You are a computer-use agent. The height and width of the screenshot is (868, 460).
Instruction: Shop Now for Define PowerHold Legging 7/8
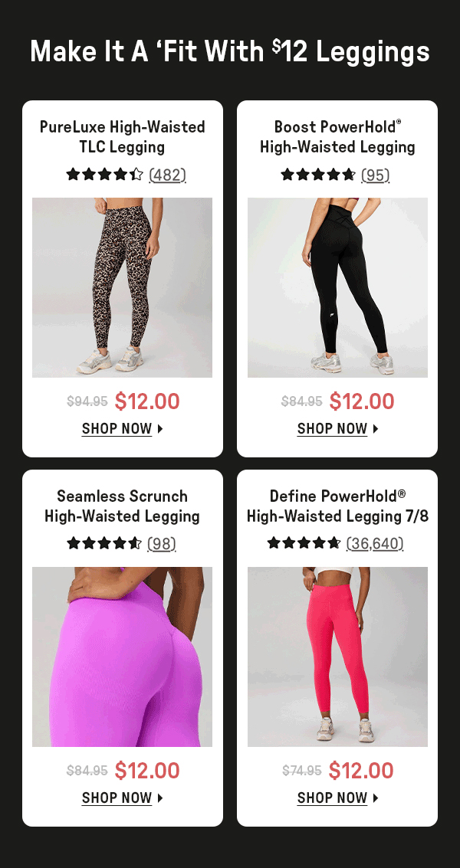[x=337, y=798]
